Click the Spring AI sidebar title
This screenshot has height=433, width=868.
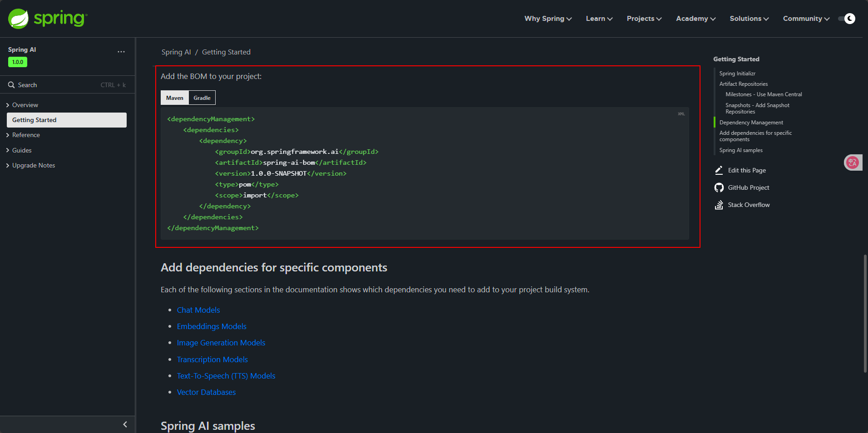point(22,49)
